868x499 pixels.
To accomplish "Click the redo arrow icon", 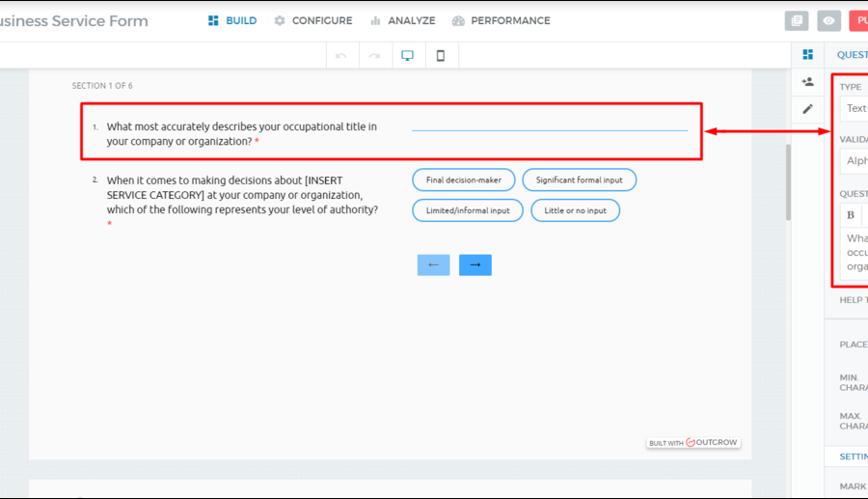I will 374,56.
